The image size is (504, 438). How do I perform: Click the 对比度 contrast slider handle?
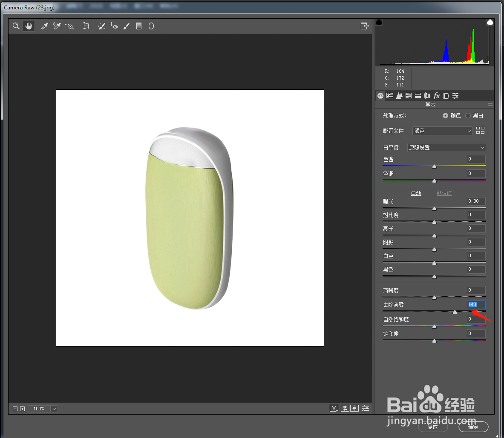click(434, 222)
